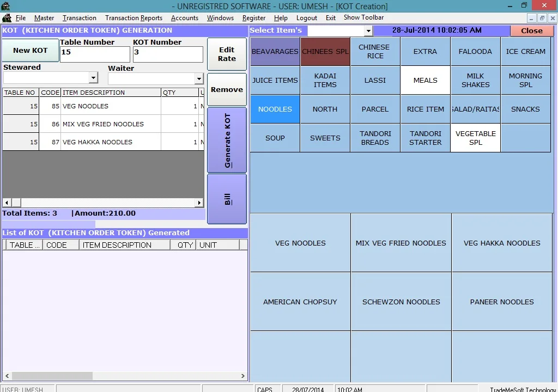Open the Select Item's dropdown
558x392 pixels.
pyautogui.click(x=368, y=31)
